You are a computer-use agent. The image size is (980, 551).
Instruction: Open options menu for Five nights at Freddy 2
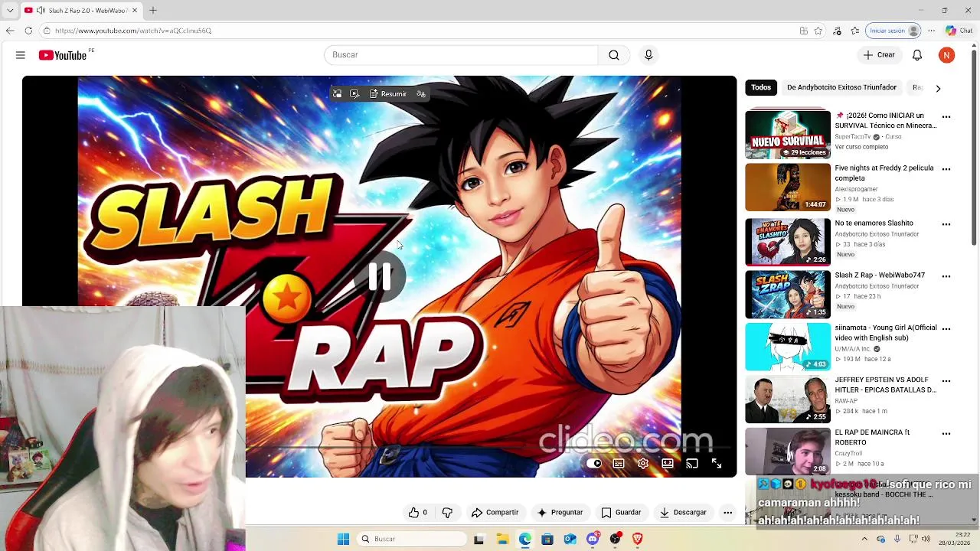coord(946,169)
